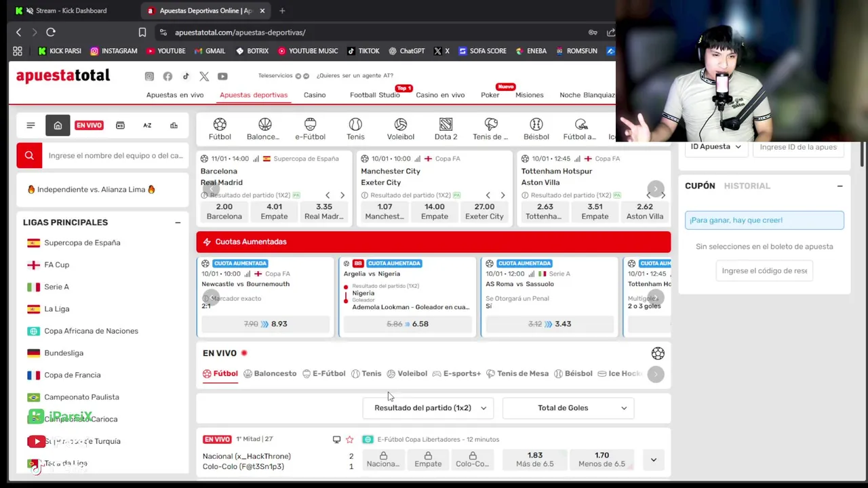Viewport: 868px width, 488px height.
Task: Select the Voleibol sport icon at top
Action: click(401, 129)
